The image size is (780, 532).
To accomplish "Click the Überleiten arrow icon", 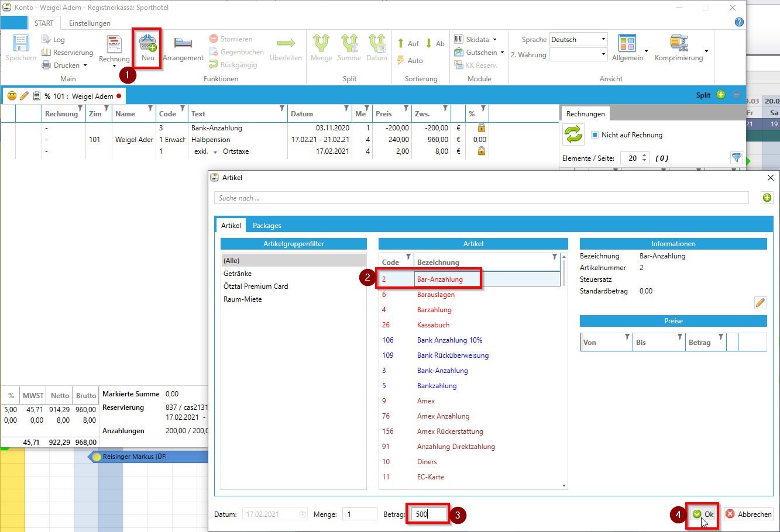I will click(x=286, y=43).
